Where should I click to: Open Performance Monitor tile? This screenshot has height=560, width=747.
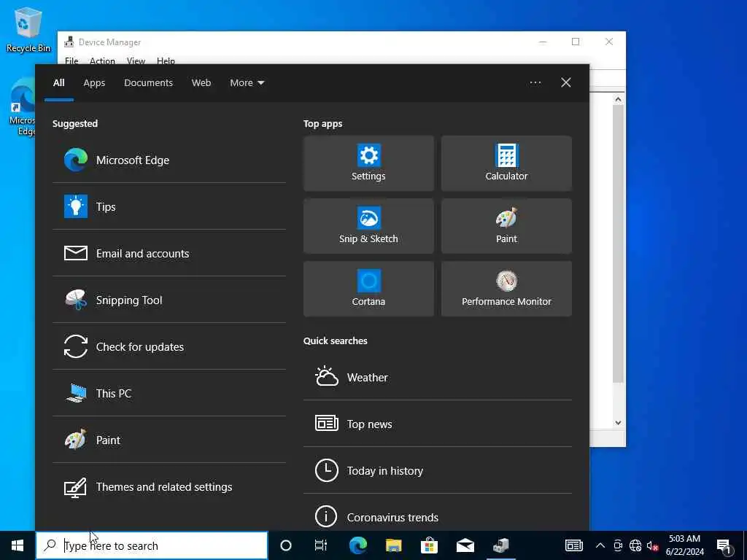[x=506, y=289]
